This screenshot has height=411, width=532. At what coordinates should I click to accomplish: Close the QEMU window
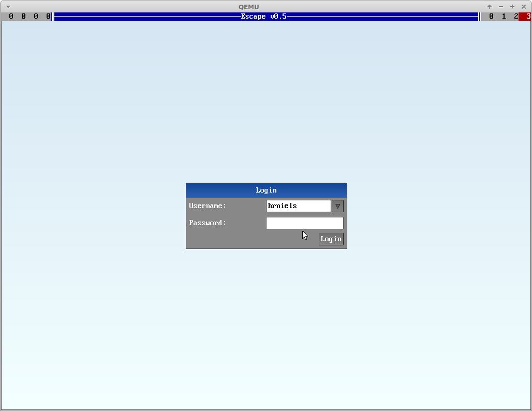[x=524, y=7]
